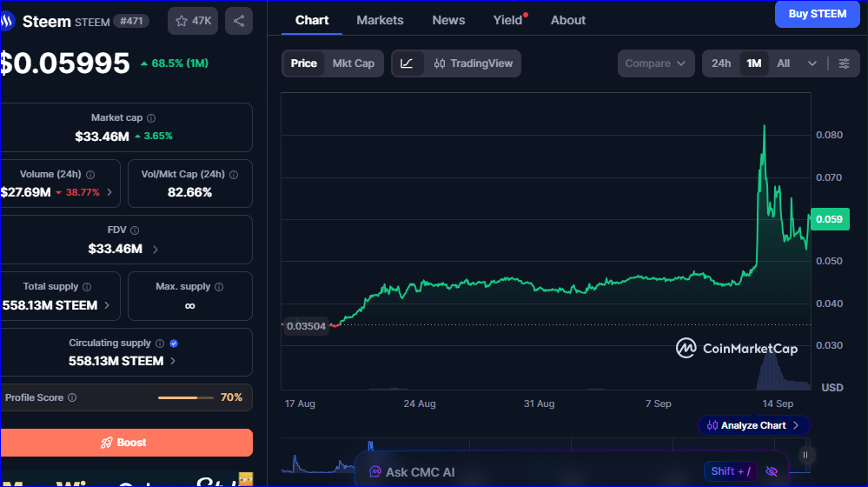This screenshot has height=487, width=868.
Task: Click the 0.059 current price label
Action: 829,219
